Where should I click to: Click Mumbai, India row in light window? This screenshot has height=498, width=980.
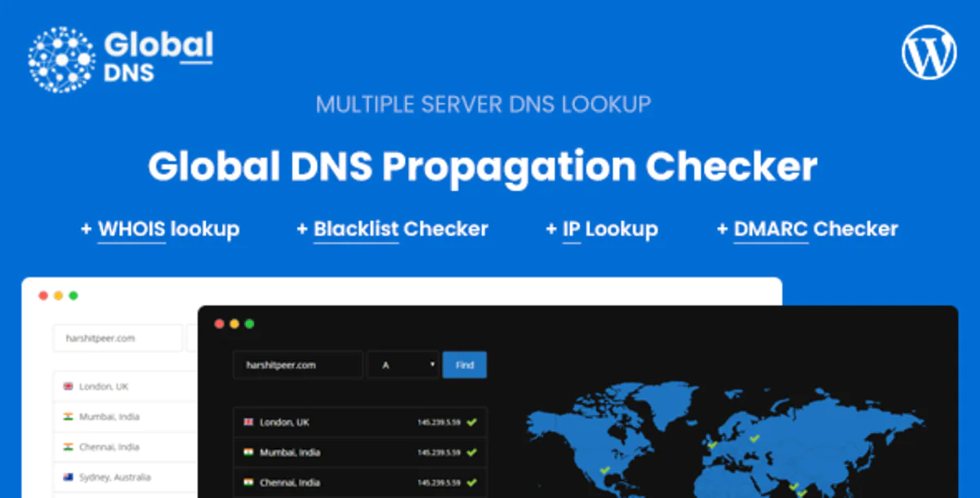click(126, 416)
